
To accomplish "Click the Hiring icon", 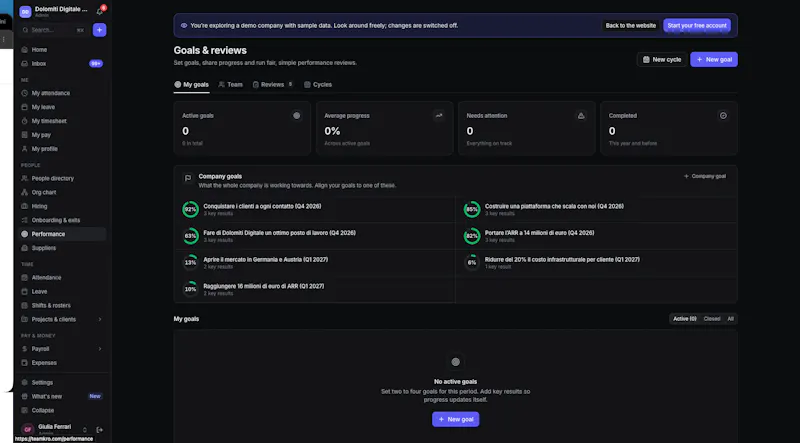I will pyautogui.click(x=24, y=206).
